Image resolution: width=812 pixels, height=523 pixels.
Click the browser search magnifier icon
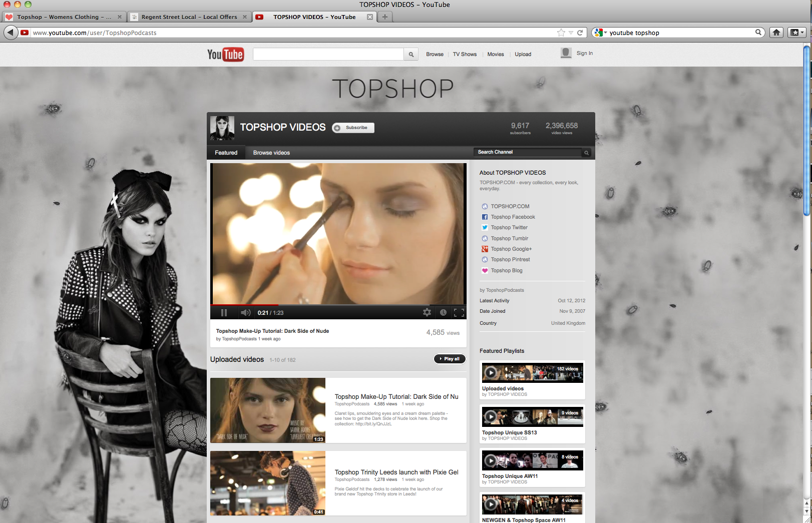tap(758, 33)
